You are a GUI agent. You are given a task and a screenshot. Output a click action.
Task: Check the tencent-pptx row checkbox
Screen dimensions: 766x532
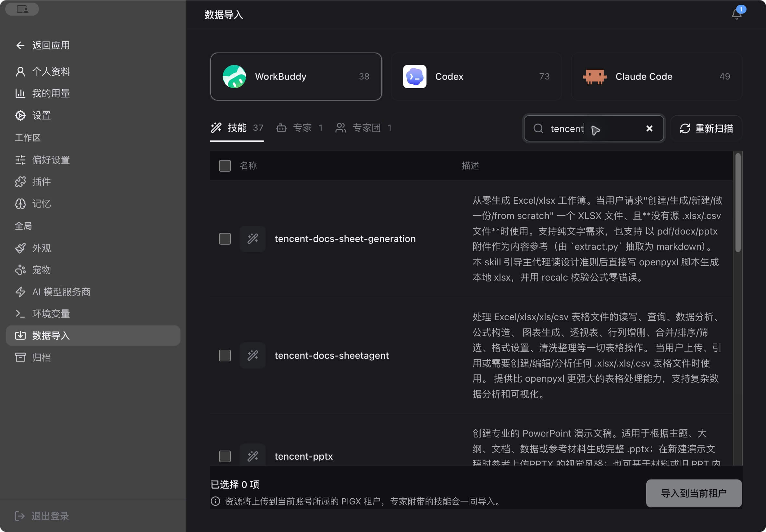225,456
